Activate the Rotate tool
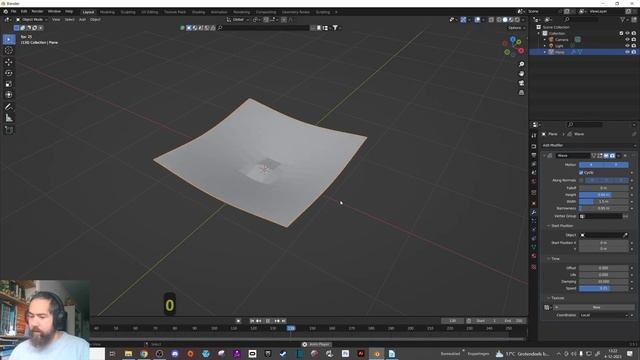 [x=9, y=73]
